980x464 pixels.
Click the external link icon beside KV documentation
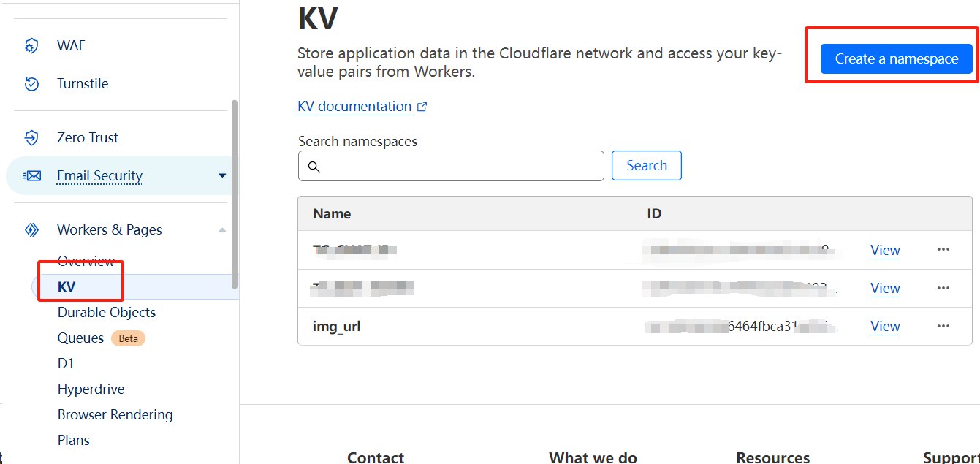[x=422, y=107]
